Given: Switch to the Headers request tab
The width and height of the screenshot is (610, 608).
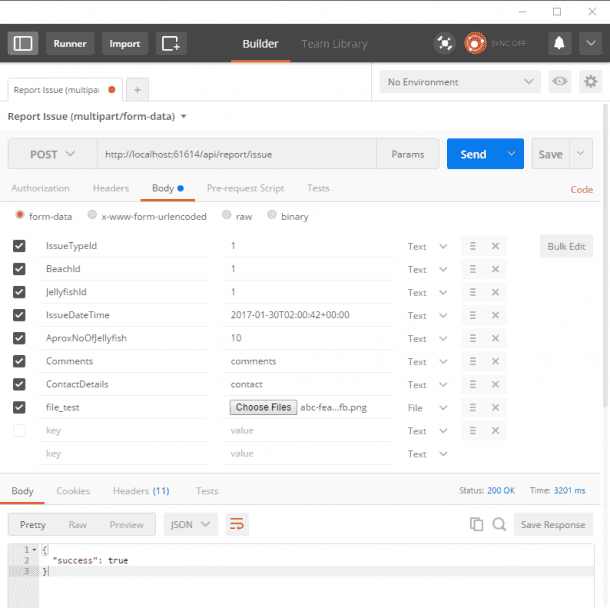Looking at the screenshot, I should (x=110, y=188).
